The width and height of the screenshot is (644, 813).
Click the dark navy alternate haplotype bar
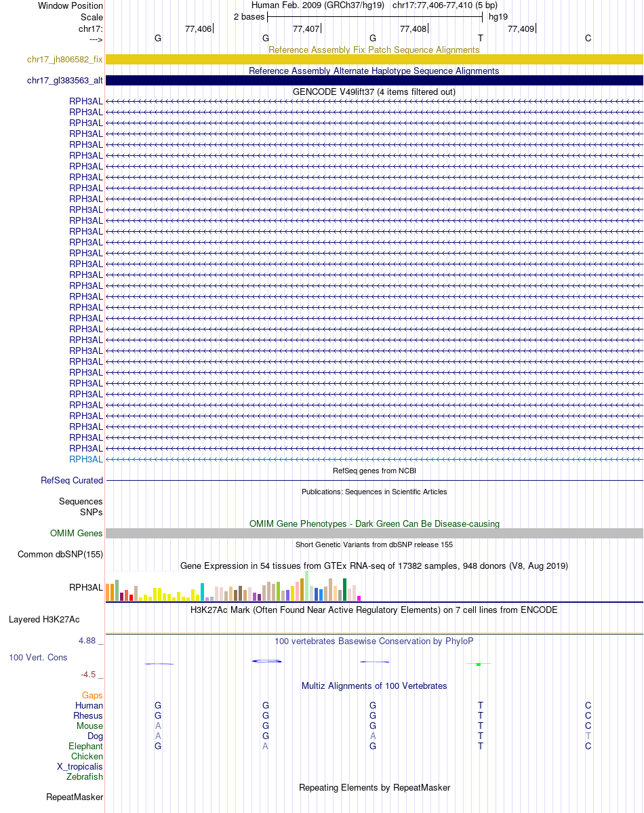(374, 81)
